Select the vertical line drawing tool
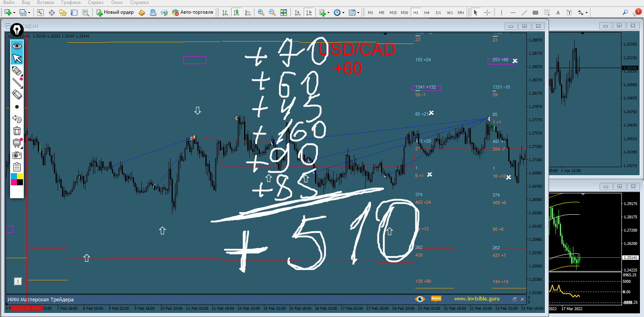Image resolution: width=644 pixels, height=317 pixels. (501, 12)
